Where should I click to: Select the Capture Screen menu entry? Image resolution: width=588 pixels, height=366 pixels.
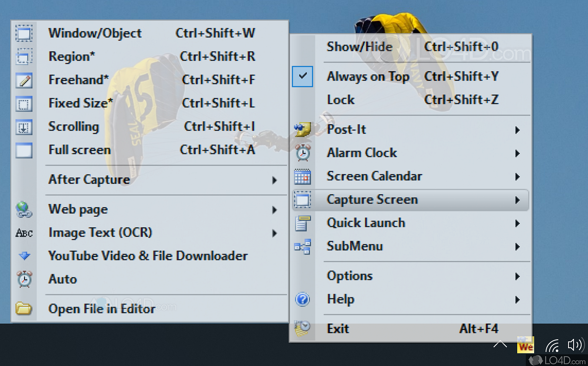click(x=372, y=199)
